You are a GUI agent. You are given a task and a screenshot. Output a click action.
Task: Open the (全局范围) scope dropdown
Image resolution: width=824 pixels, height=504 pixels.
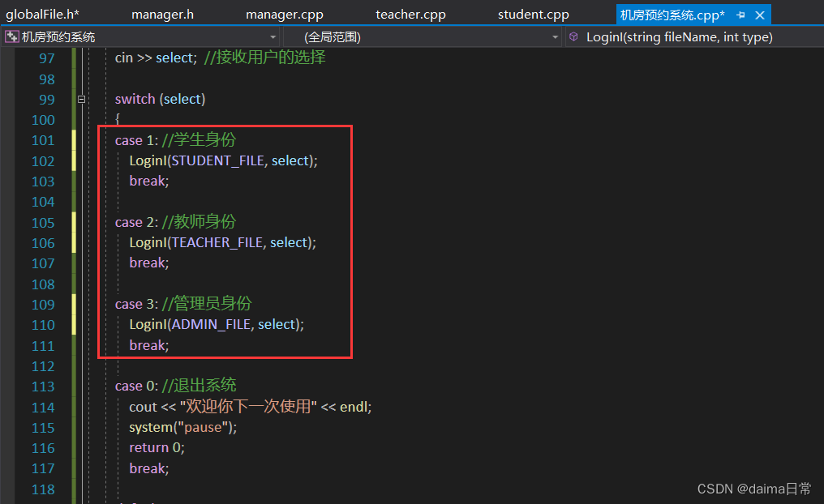click(423, 37)
